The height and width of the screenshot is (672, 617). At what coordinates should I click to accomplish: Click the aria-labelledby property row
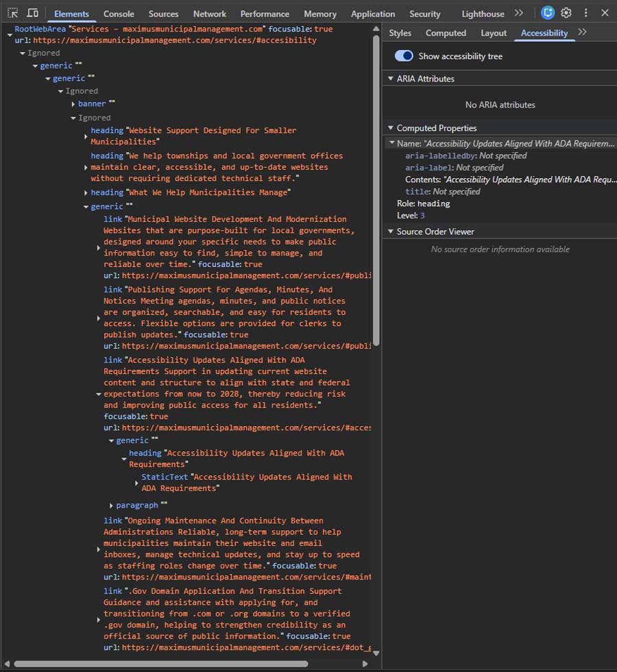(466, 155)
